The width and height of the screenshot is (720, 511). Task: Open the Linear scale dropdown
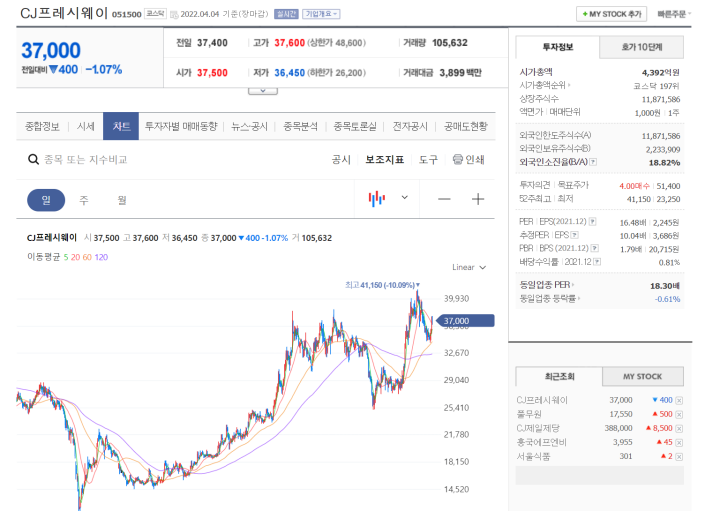click(x=469, y=267)
